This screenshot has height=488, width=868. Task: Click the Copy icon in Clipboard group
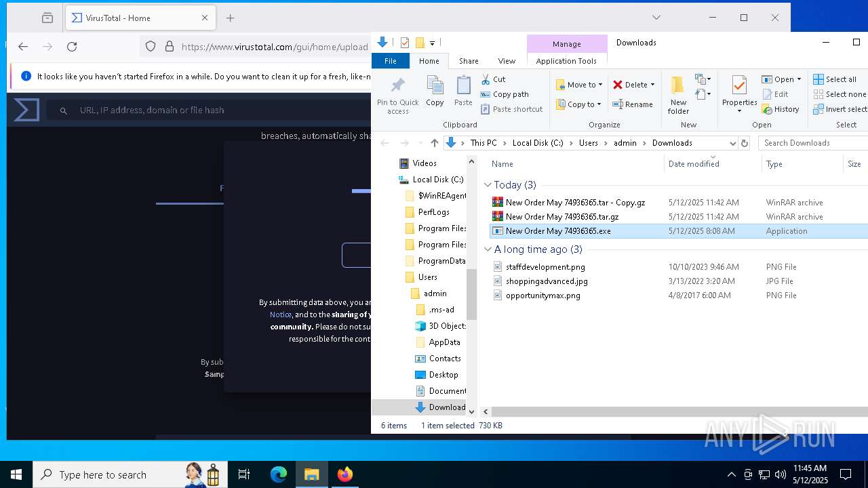click(x=435, y=86)
